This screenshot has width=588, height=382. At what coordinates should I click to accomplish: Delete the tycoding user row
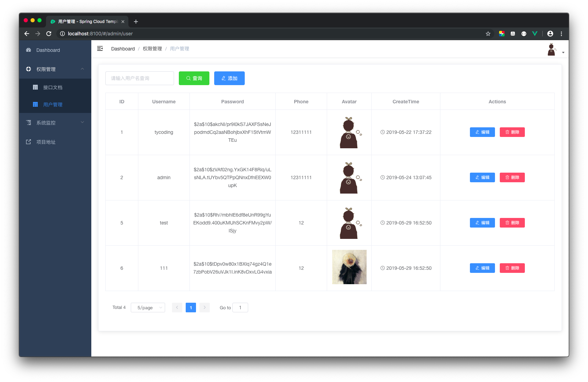[x=512, y=132]
